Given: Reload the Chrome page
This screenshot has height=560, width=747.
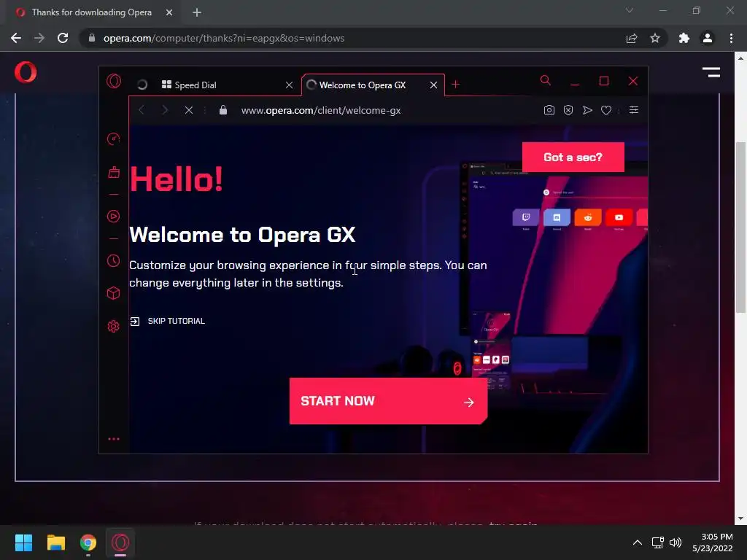Looking at the screenshot, I should pyautogui.click(x=63, y=38).
